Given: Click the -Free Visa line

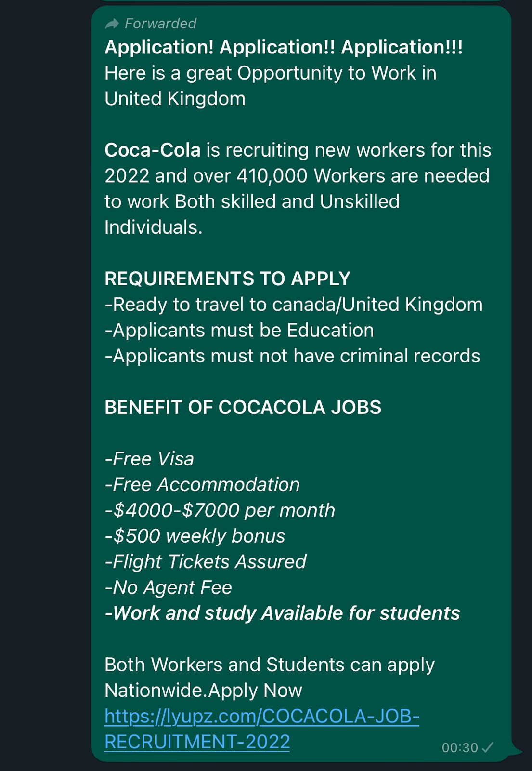Looking at the screenshot, I should click(149, 459).
